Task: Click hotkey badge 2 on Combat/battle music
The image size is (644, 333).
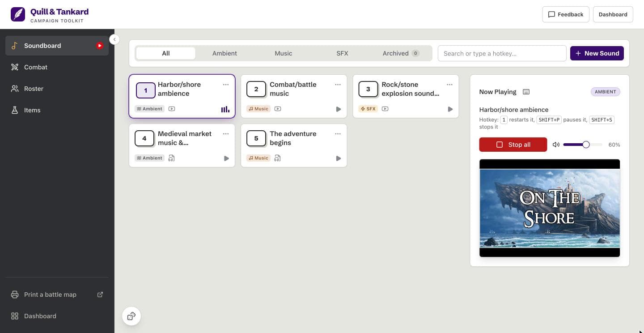Action: click(x=256, y=89)
